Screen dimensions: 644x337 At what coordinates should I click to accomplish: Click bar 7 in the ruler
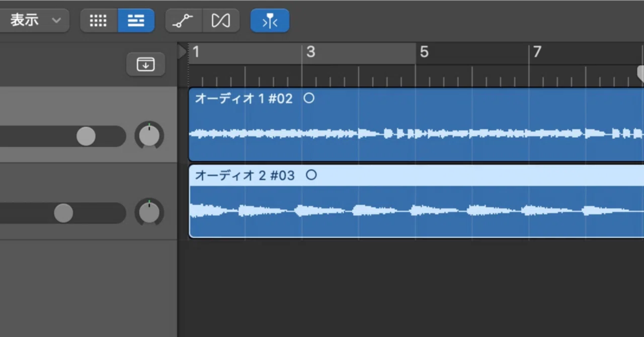[x=537, y=52]
